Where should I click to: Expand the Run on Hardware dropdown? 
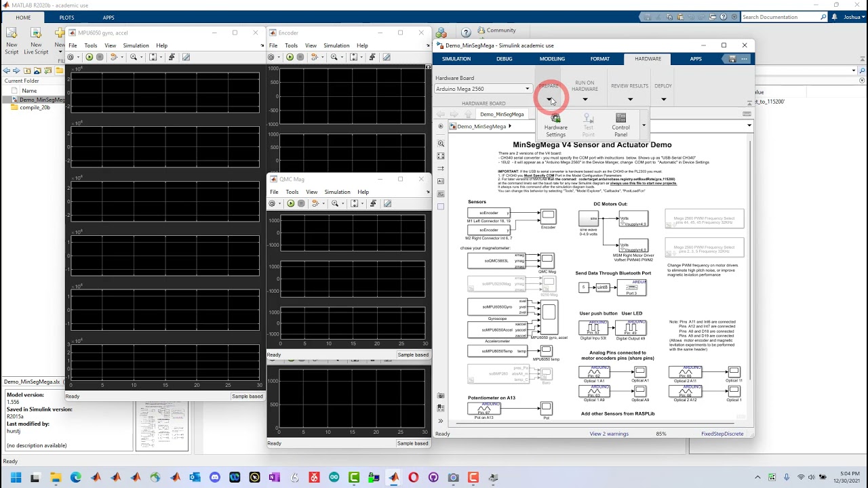[x=585, y=100]
